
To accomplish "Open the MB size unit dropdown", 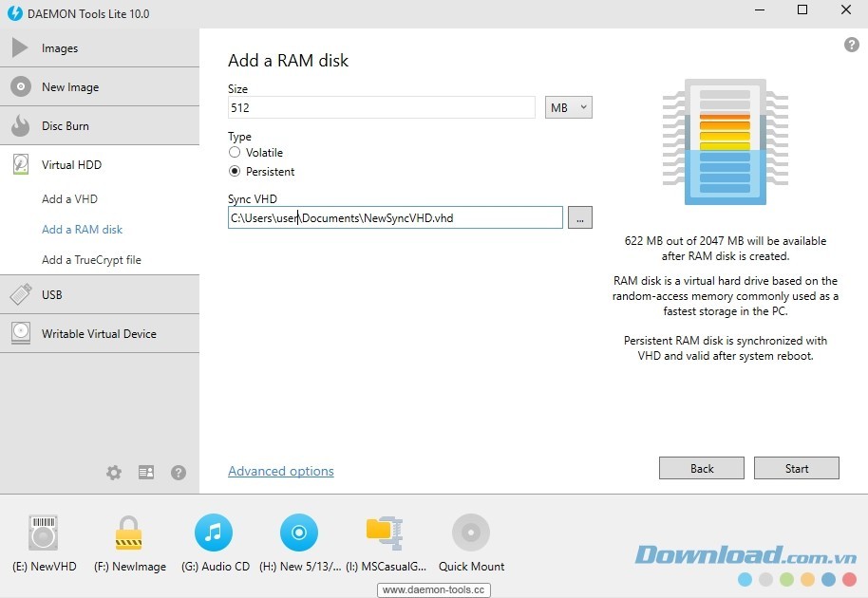I will [569, 108].
